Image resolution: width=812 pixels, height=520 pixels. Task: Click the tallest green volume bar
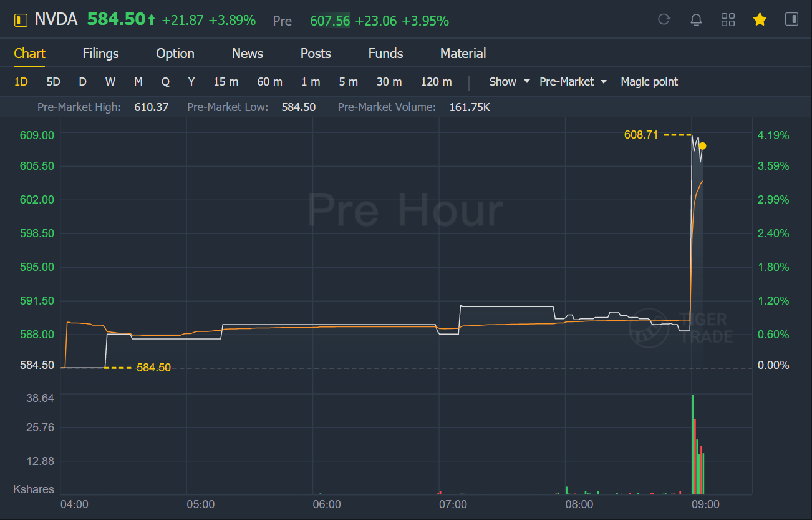(x=693, y=444)
